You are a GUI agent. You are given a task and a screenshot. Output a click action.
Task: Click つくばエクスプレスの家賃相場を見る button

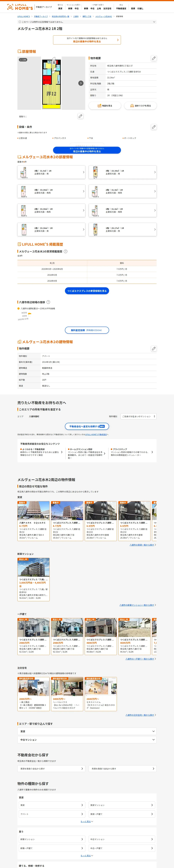point(87,291)
